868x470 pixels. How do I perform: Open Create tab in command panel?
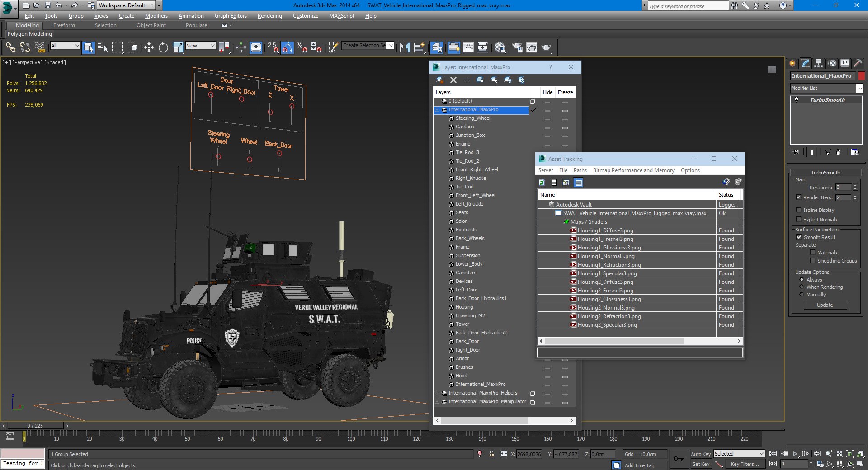[793, 63]
